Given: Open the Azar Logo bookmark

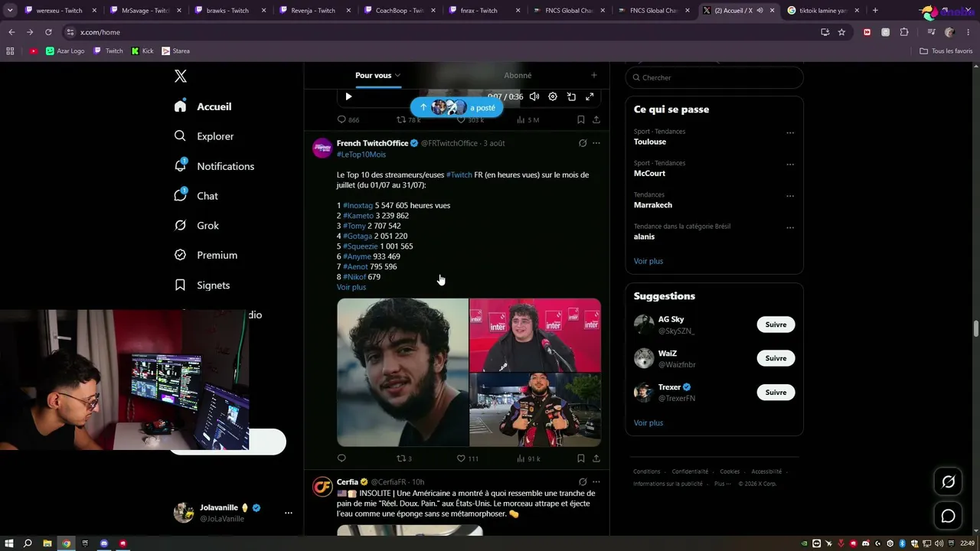Looking at the screenshot, I should [x=65, y=51].
